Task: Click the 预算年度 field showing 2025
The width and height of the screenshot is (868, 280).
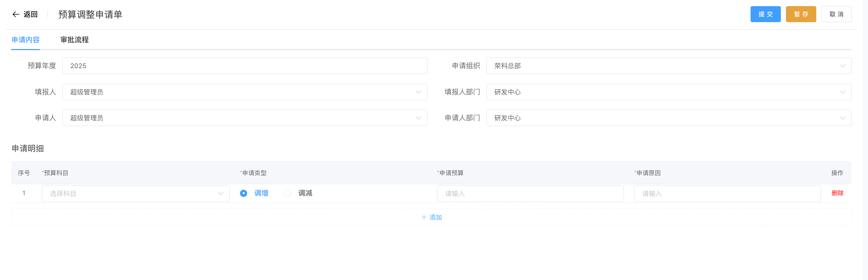Action: click(x=244, y=66)
